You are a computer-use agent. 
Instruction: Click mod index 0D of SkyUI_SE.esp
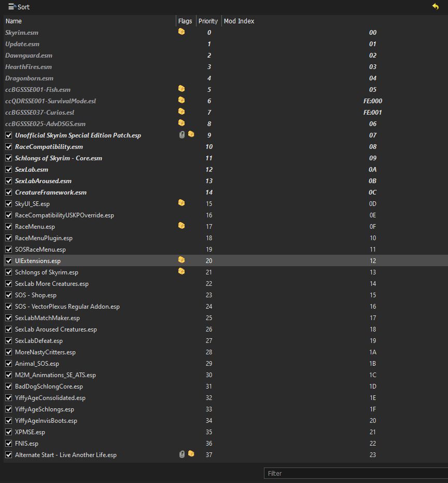coord(373,203)
